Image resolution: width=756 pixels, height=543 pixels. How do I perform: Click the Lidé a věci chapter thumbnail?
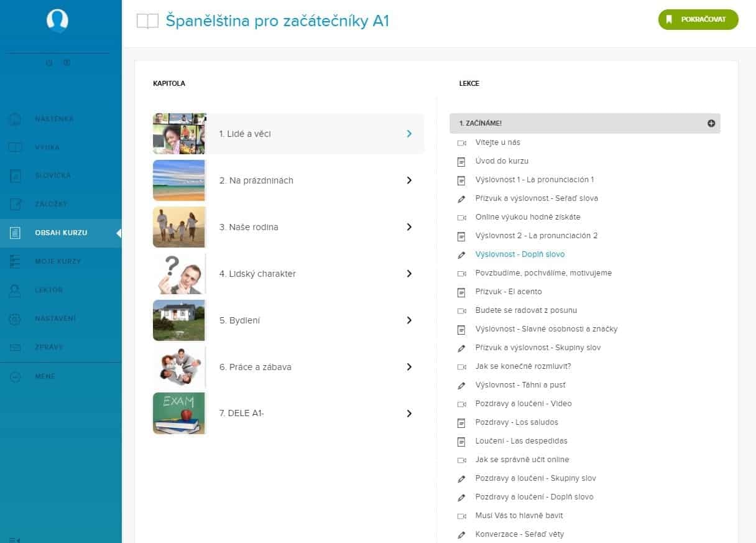point(179,134)
